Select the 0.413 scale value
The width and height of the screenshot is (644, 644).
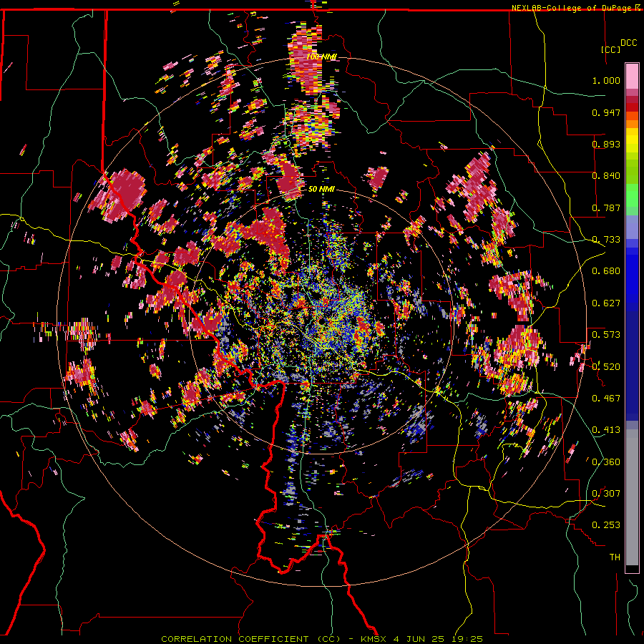coord(606,430)
